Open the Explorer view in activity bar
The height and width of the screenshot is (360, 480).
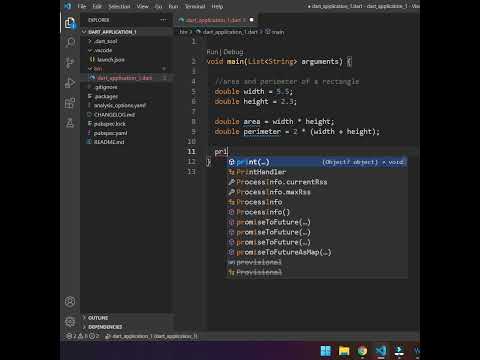tap(70, 23)
